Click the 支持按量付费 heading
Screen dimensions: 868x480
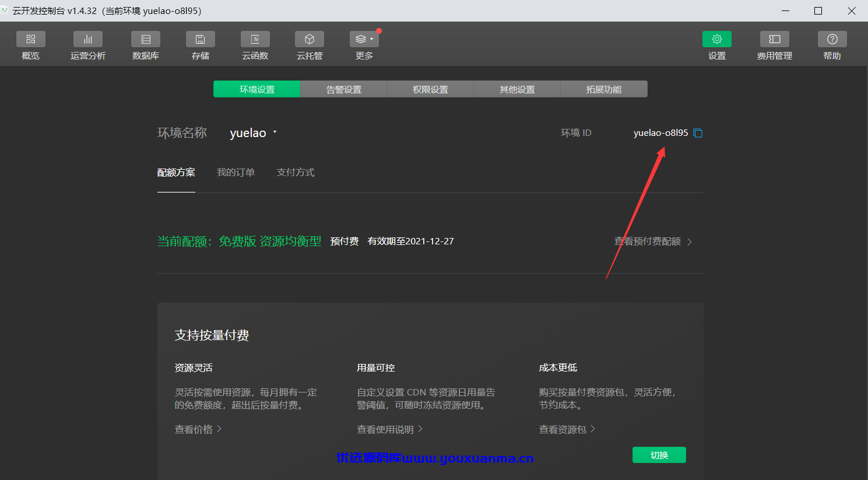click(212, 335)
